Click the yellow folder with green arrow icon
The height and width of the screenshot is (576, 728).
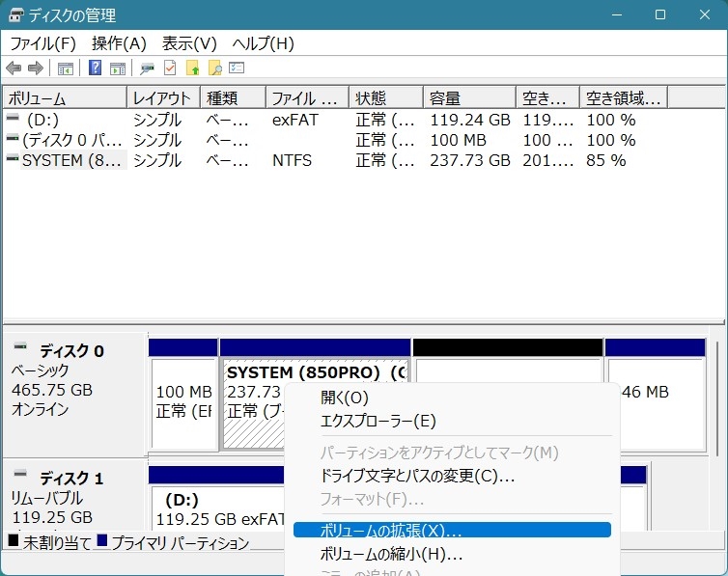[193, 69]
